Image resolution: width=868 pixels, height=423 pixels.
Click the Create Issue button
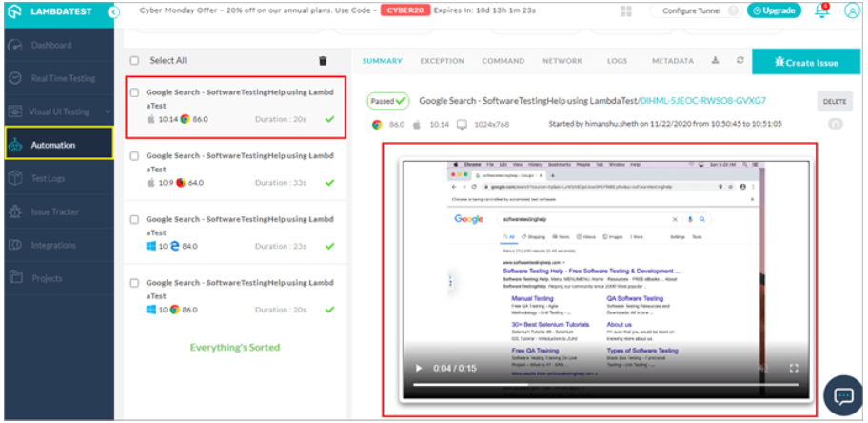pos(806,62)
